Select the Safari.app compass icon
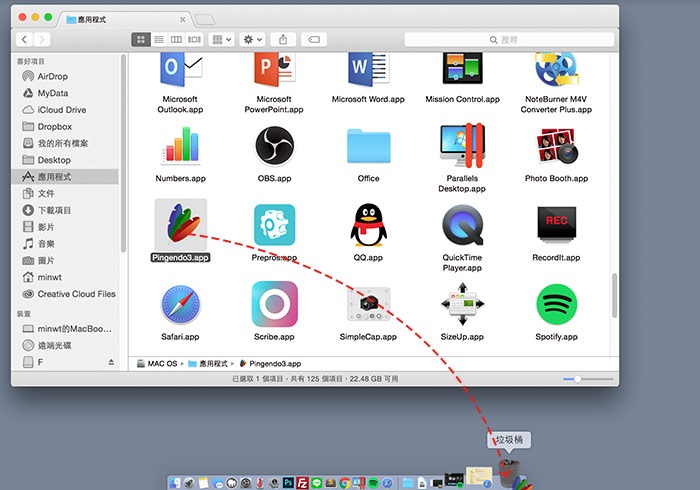 coord(180,304)
